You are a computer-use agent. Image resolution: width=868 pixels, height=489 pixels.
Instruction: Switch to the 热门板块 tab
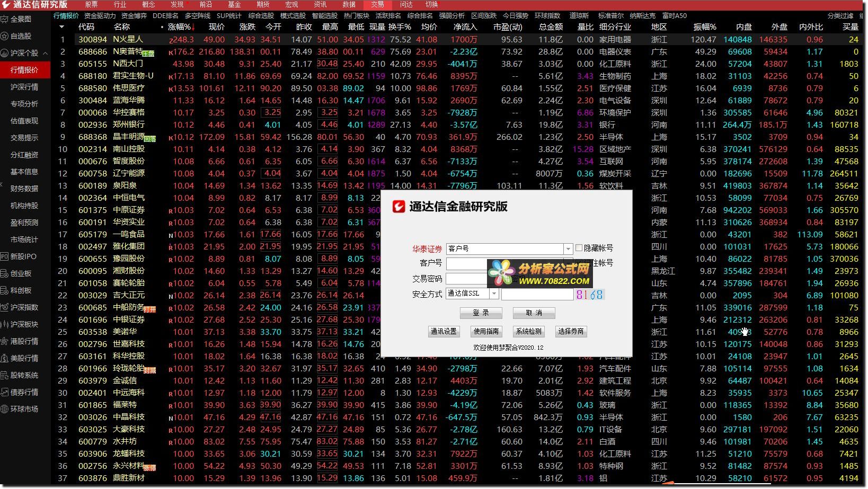[x=357, y=16]
